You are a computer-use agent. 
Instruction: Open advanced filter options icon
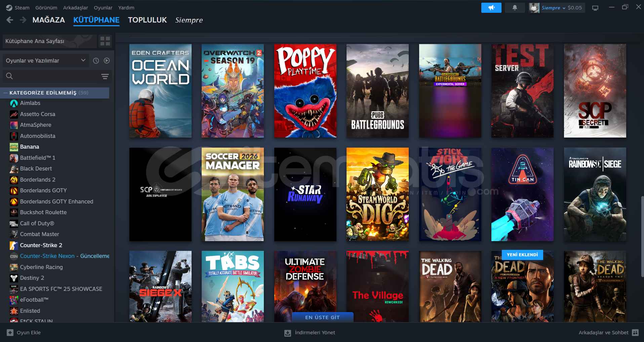pyautogui.click(x=105, y=76)
